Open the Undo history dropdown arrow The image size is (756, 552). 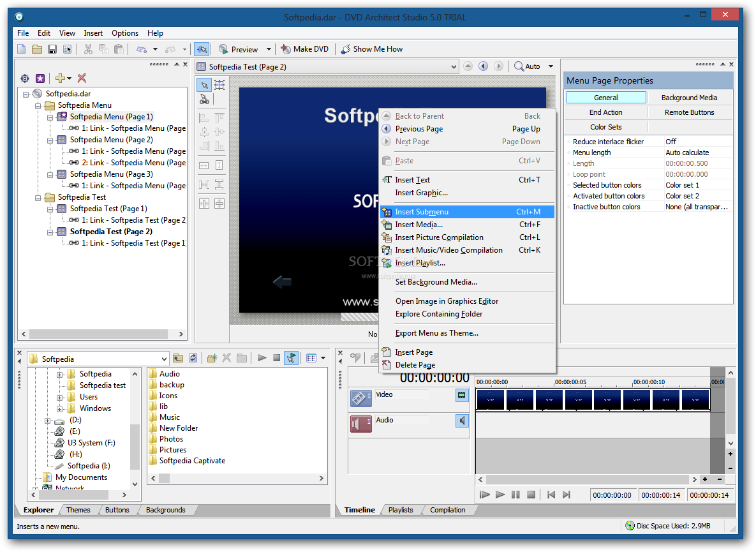[155, 49]
